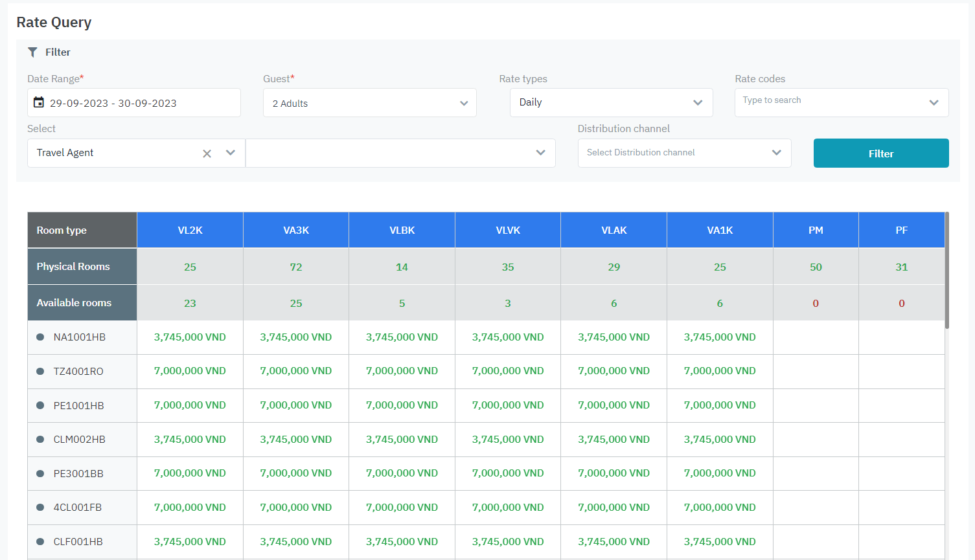The image size is (975, 560).
Task: Click the status dot beside PE3001BB
Action: click(40, 473)
